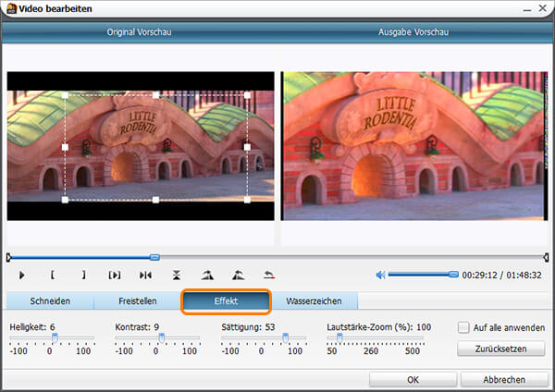Play the selected bracketed segment

(x=115, y=275)
